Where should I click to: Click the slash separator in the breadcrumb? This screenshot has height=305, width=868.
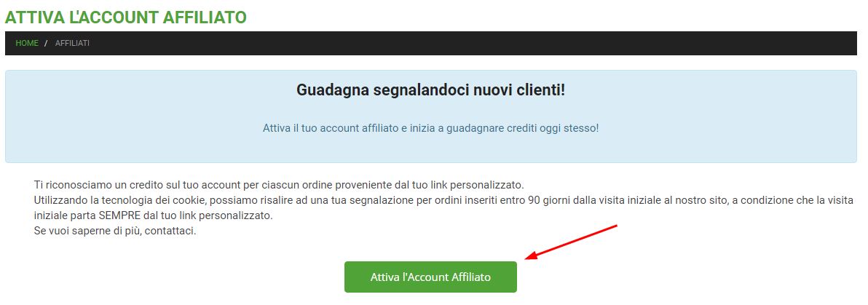click(46, 43)
